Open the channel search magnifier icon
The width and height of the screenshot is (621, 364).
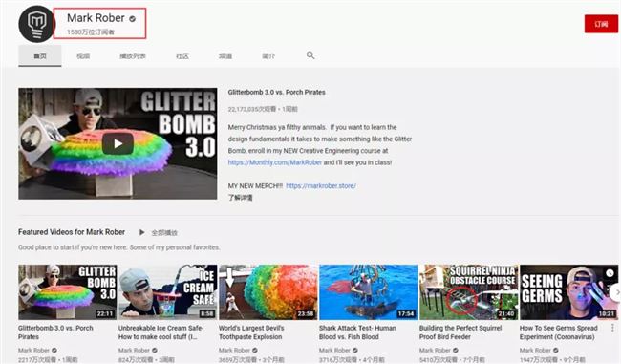tap(310, 55)
